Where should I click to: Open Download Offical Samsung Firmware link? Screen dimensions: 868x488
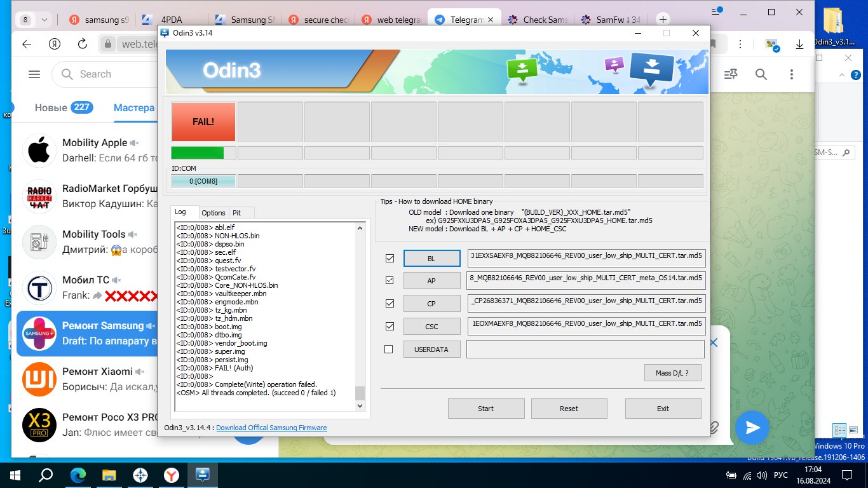(271, 428)
